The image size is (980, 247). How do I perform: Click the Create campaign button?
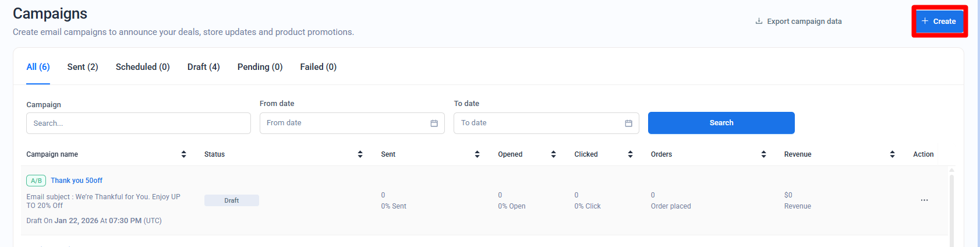[x=939, y=22]
